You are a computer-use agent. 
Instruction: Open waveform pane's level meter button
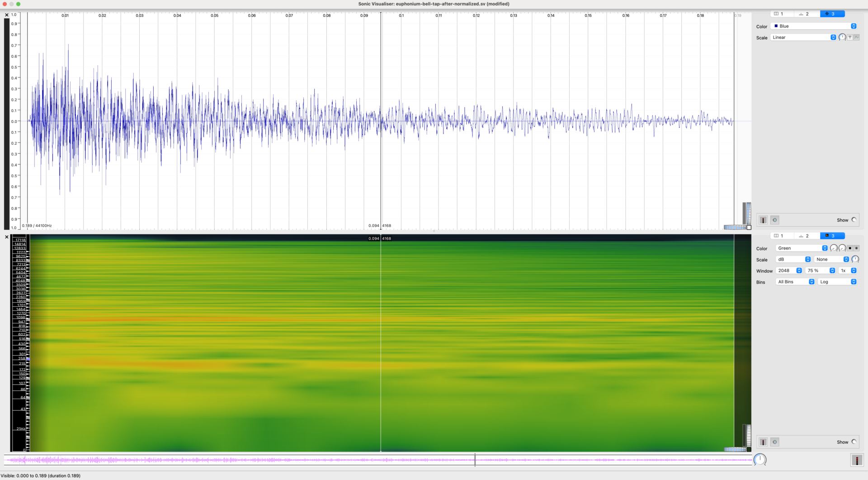pos(763,220)
